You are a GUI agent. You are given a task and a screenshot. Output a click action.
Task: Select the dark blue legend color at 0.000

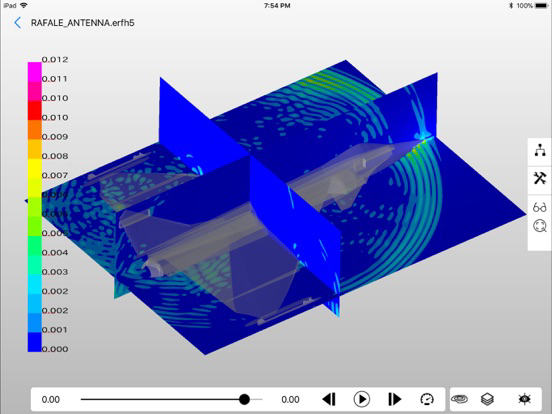coord(34,342)
